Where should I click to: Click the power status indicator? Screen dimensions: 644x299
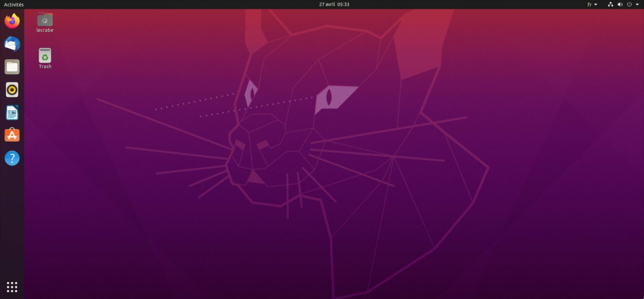[629, 5]
